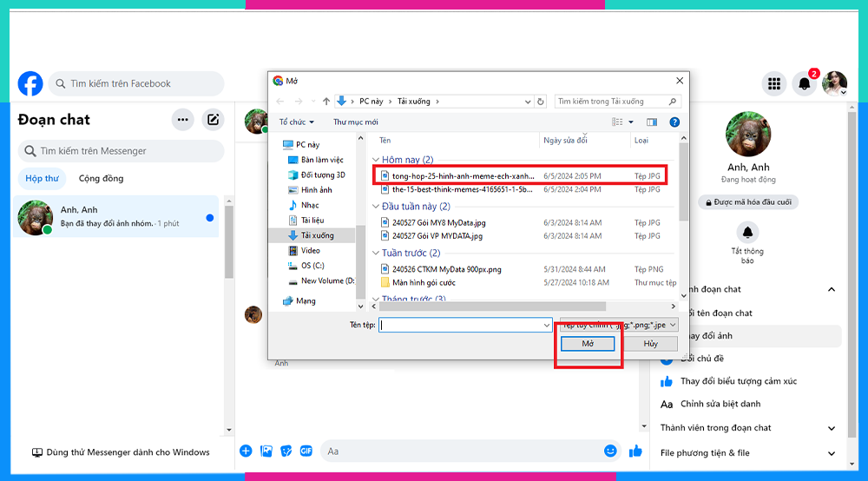Screen dimensions: 868x481
Task: Click the Hủy button
Action: (x=650, y=344)
